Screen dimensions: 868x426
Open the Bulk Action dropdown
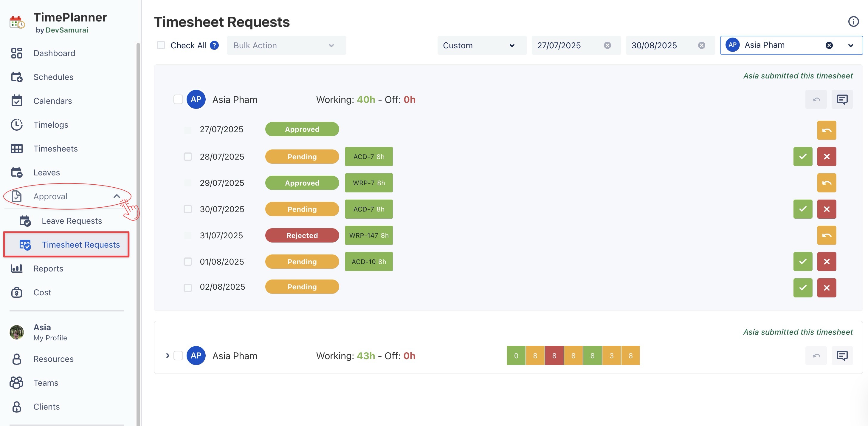pos(286,45)
